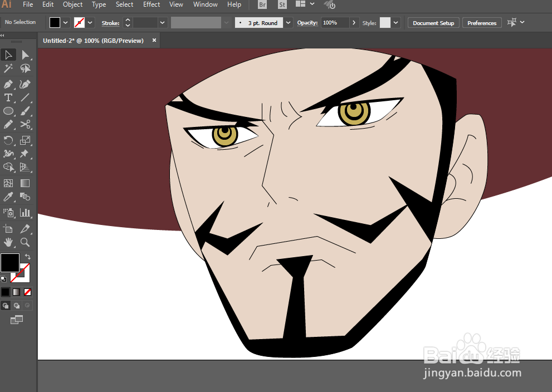This screenshot has width=552, height=392.
Task: Enable Draw Normal mode
Action: [x=5, y=306]
